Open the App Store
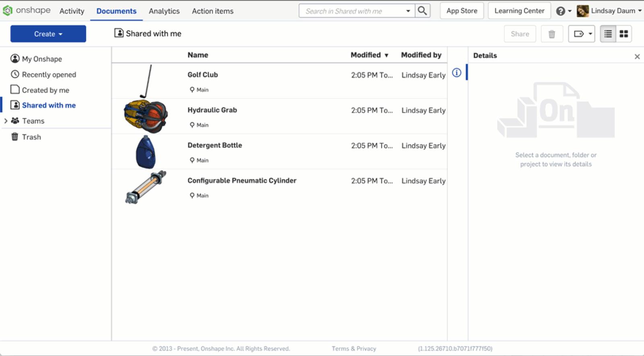Image resolution: width=644 pixels, height=356 pixels. [462, 11]
